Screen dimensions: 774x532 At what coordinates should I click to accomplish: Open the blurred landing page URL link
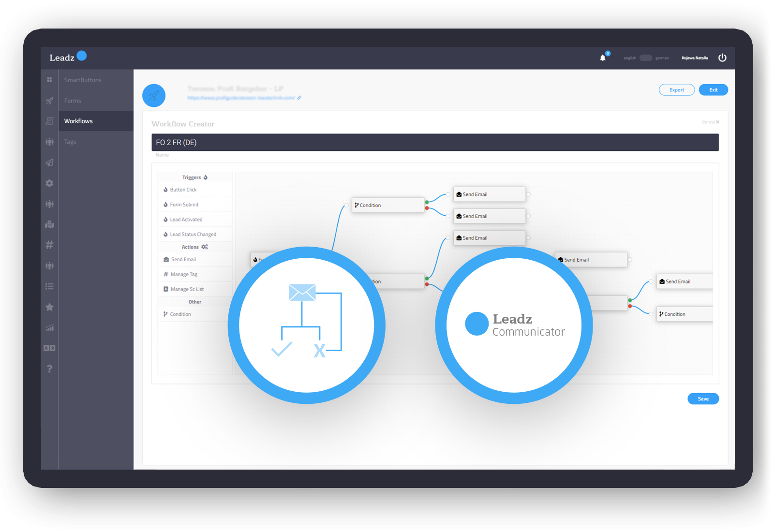241,98
